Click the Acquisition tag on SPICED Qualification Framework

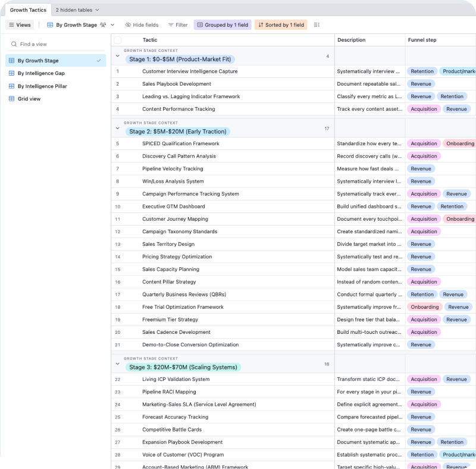(x=424, y=143)
